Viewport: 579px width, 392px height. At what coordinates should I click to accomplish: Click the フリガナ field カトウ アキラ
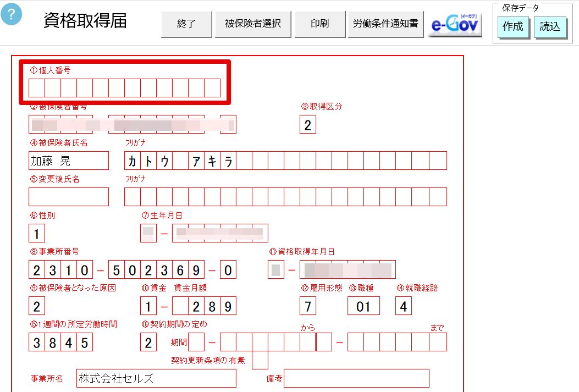coord(285,161)
